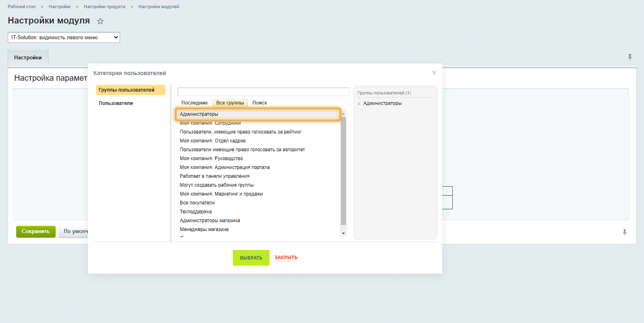Open the Последние tab
The height and width of the screenshot is (323, 644).
(x=194, y=103)
